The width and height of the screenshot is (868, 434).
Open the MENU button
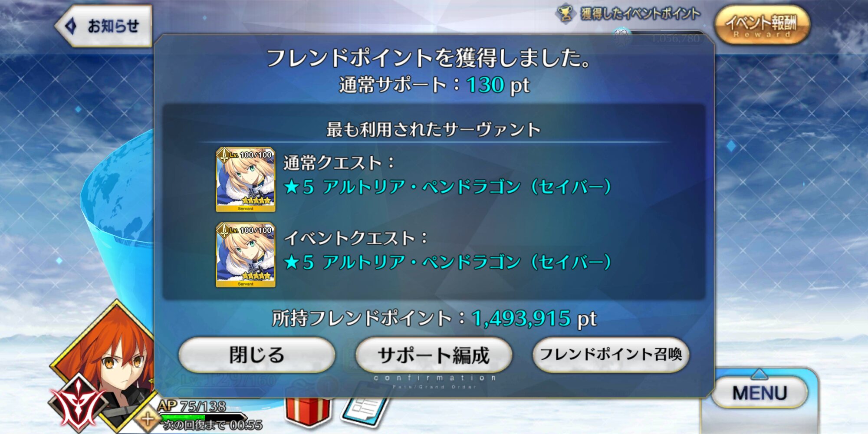tap(759, 393)
